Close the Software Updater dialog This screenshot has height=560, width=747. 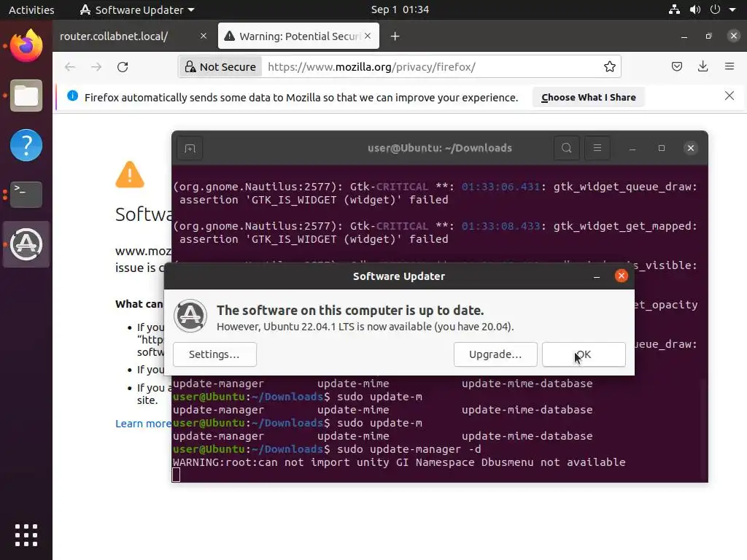click(622, 276)
